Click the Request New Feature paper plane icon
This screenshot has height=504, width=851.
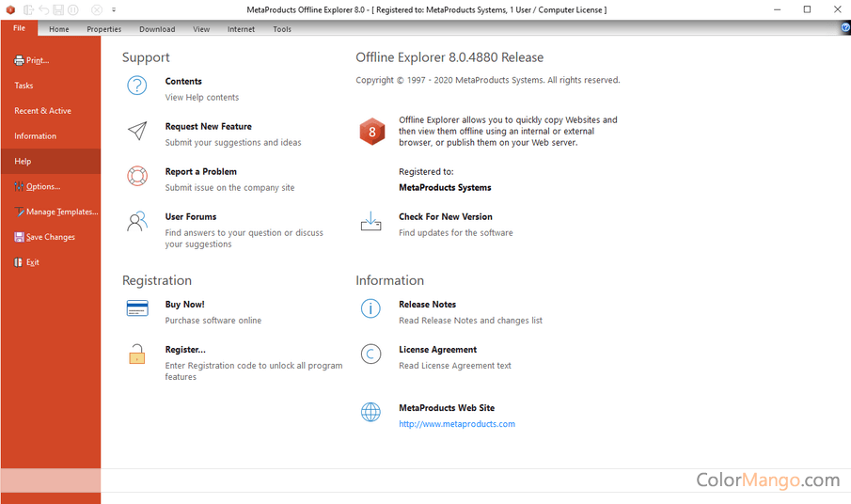coord(137,132)
